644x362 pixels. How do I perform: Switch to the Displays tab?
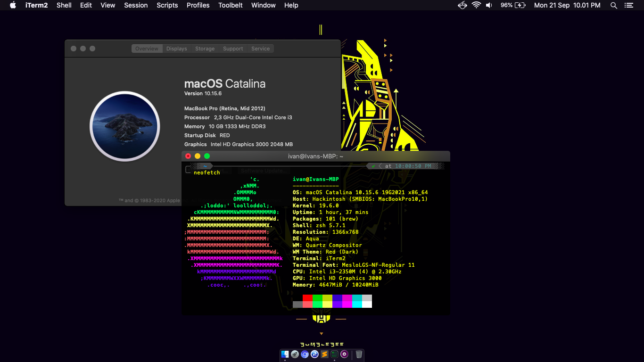pyautogui.click(x=177, y=49)
